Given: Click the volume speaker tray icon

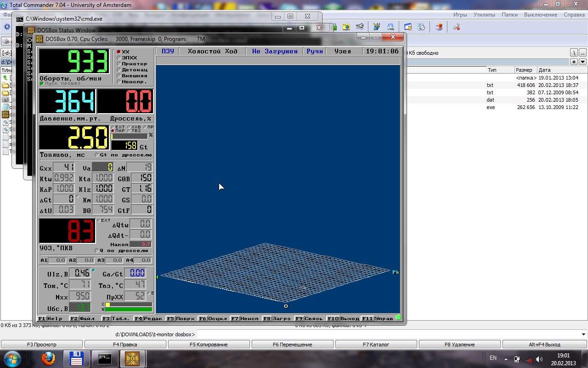Looking at the screenshot, I should 539,359.
